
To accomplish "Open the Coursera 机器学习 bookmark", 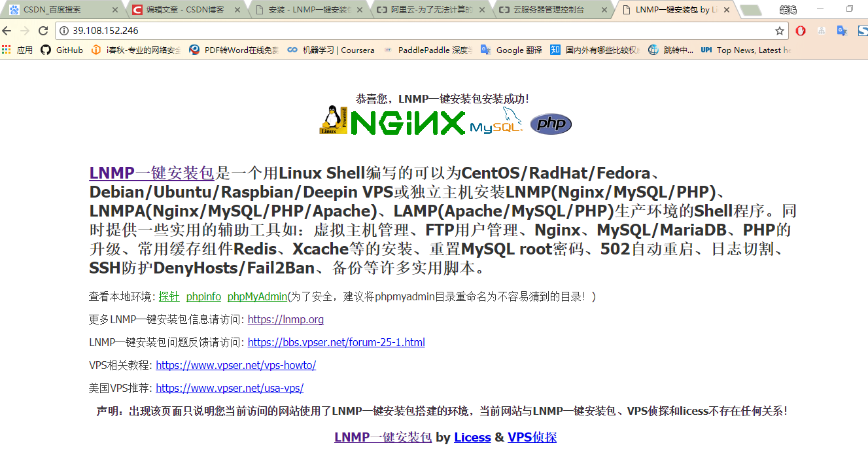I will (x=330, y=50).
